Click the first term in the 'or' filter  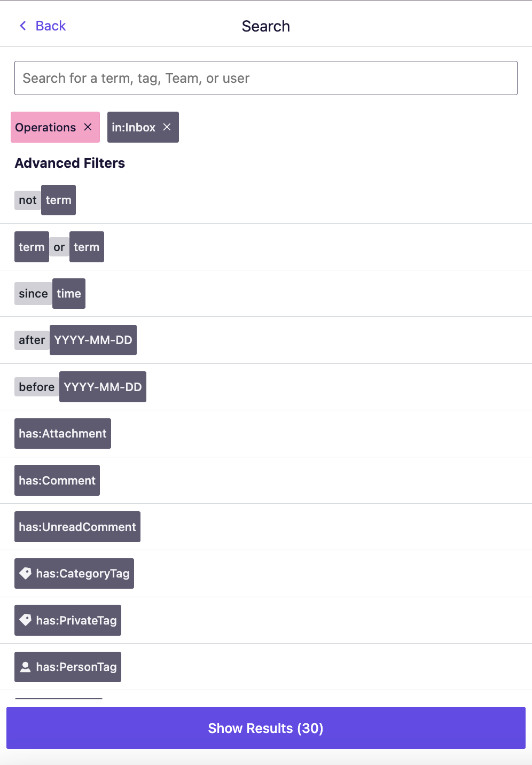click(x=32, y=247)
